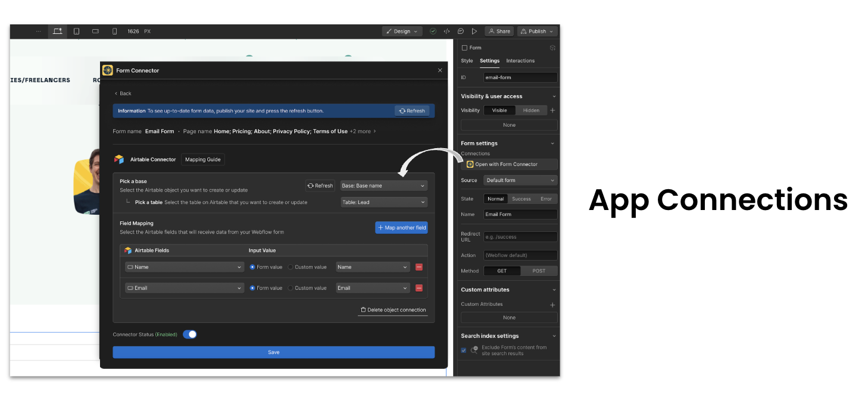The image size is (868, 401).
Task: Add a visibility condition with plus icon
Action: (552, 110)
